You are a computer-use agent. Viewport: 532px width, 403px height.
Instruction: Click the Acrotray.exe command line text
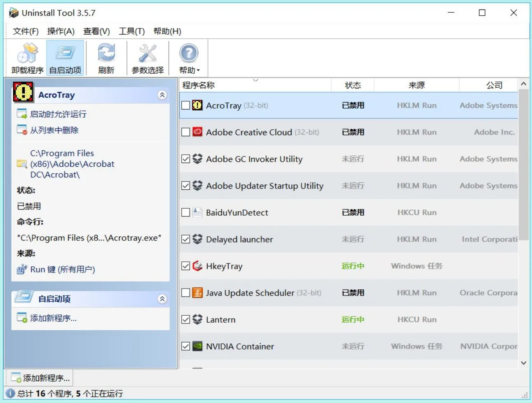pyautogui.click(x=89, y=238)
